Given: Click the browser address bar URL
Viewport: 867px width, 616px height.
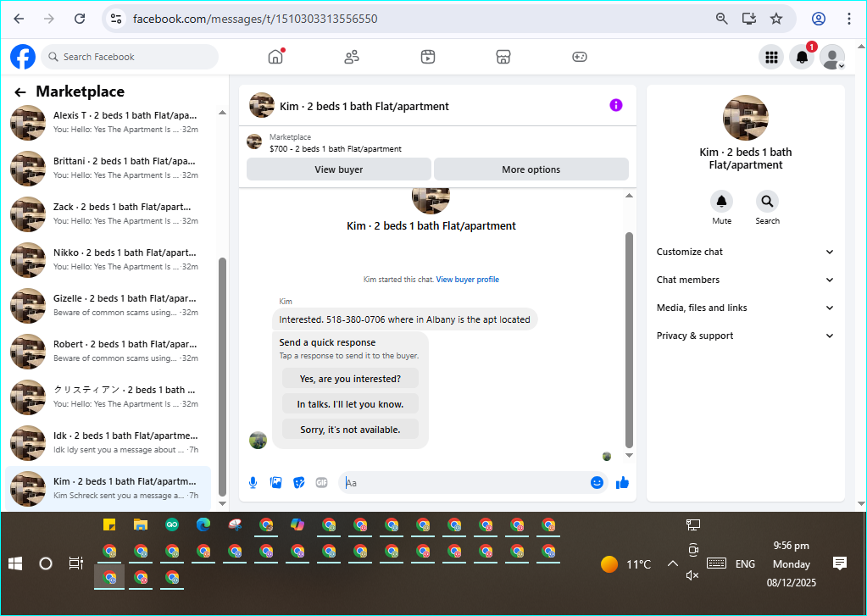Looking at the screenshot, I should [255, 19].
